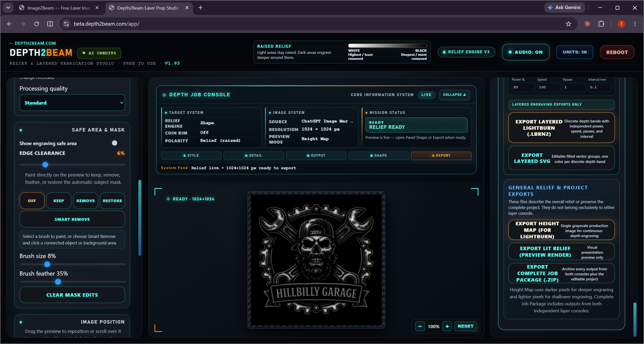
Task: Zoom in preview with plus button
Action: pos(447,326)
